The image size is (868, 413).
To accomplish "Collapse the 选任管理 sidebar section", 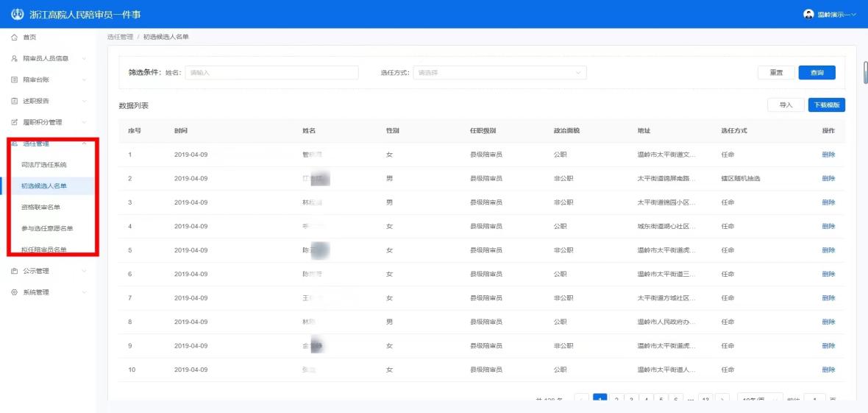I will pos(85,144).
